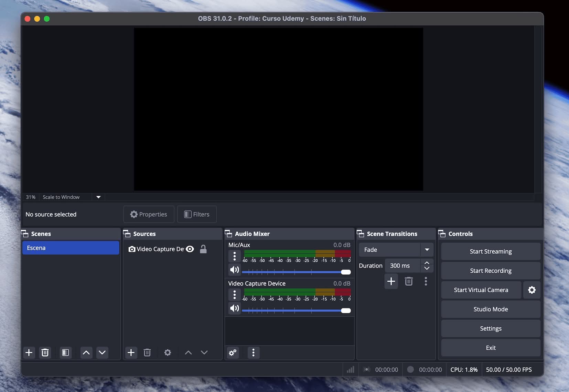Click Start Streaming button
The height and width of the screenshot is (392, 569).
(x=491, y=251)
